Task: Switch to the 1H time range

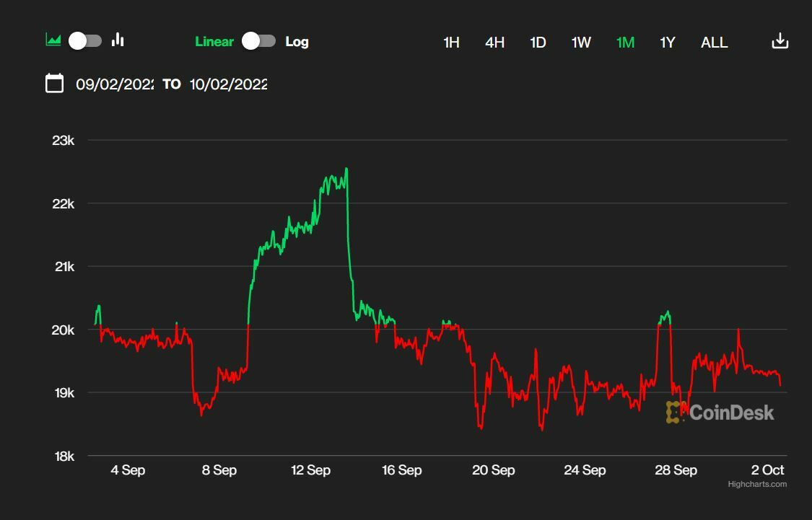Action: pyautogui.click(x=451, y=43)
